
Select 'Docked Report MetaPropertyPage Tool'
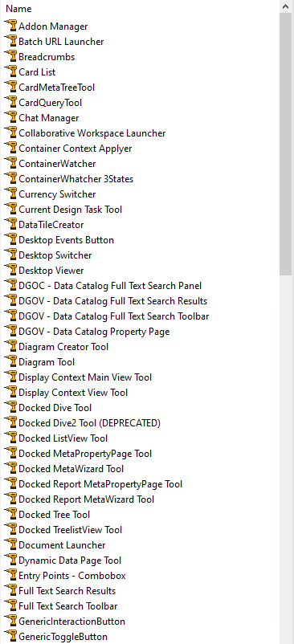click(x=100, y=484)
